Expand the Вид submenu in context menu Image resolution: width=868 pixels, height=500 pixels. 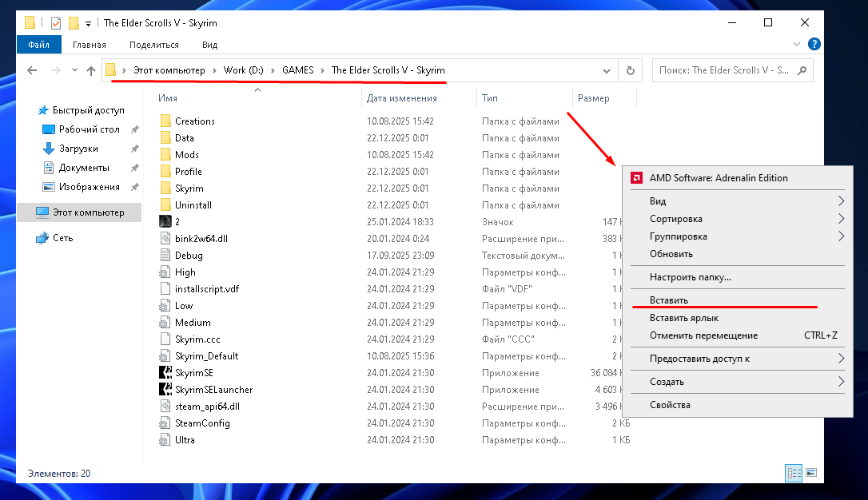840,201
